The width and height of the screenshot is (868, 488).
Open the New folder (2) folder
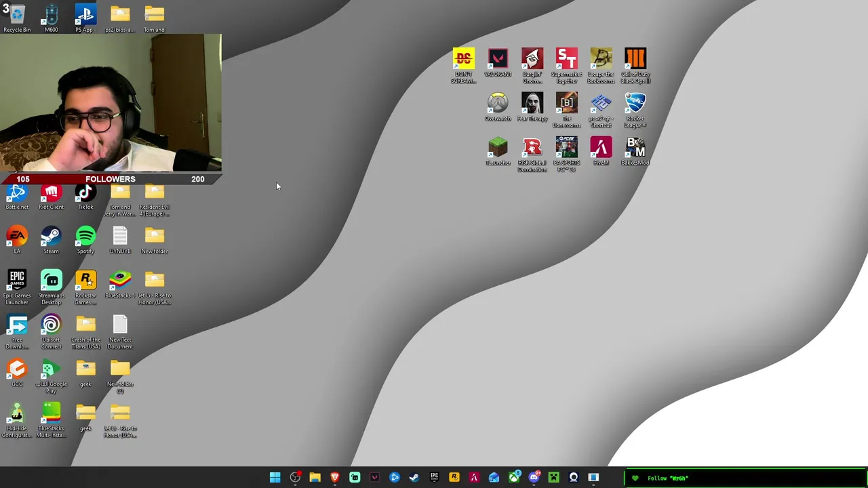tap(120, 376)
